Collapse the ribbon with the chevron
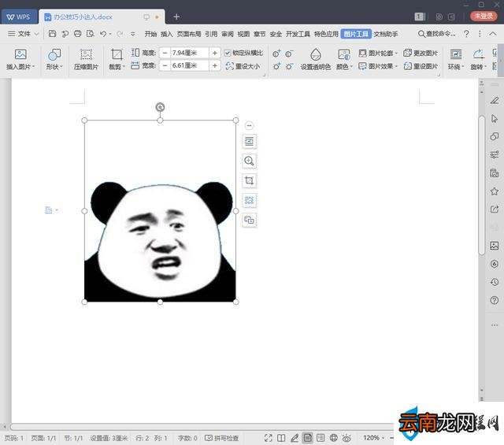 tap(493, 33)
